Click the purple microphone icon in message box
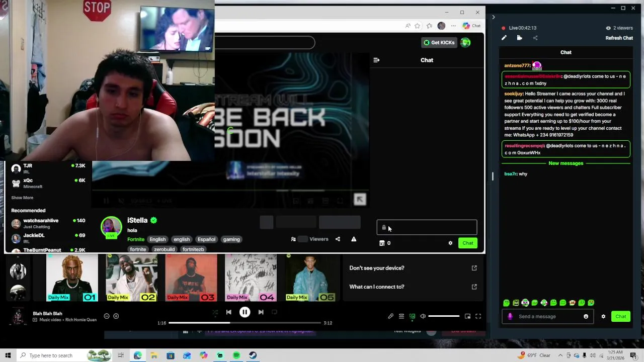Image resolution: width=644 pixels, height=362 pixels. 510,316
